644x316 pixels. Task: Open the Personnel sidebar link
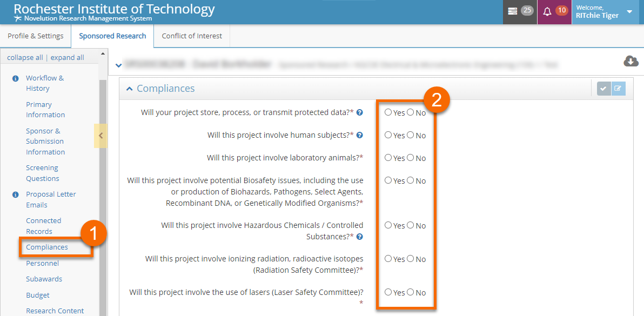[x=42, y=263]
